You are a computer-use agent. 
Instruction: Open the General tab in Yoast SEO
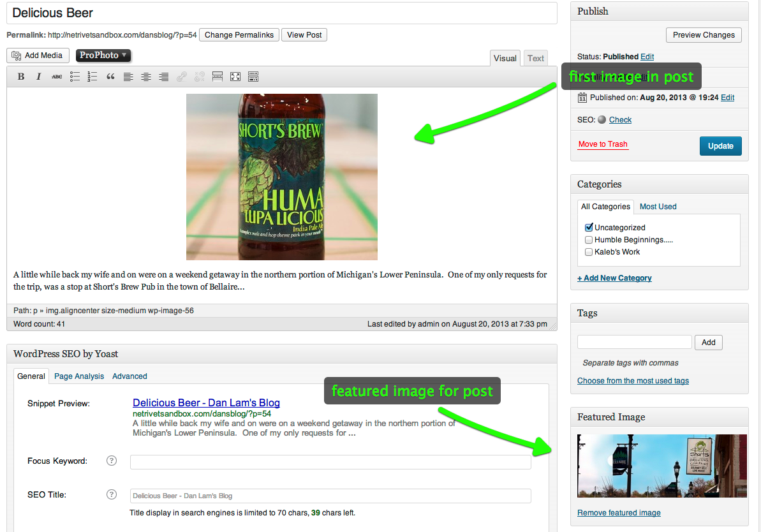[x=31, y=376]
